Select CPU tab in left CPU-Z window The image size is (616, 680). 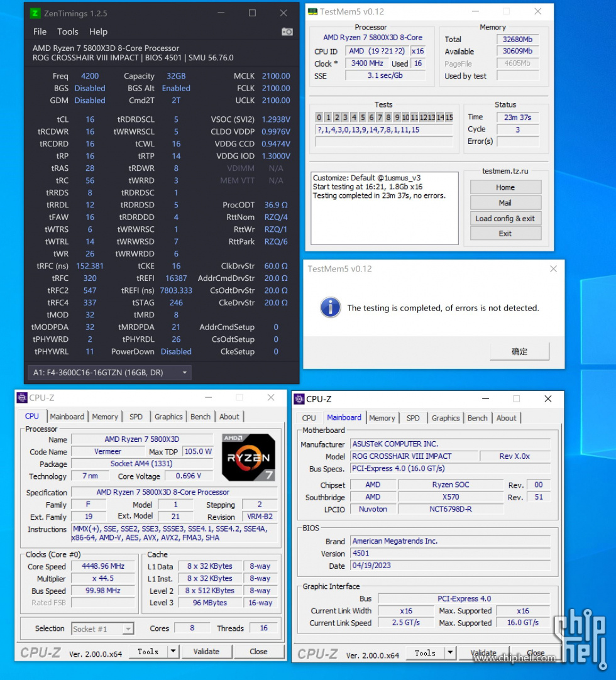click(31, 416)
